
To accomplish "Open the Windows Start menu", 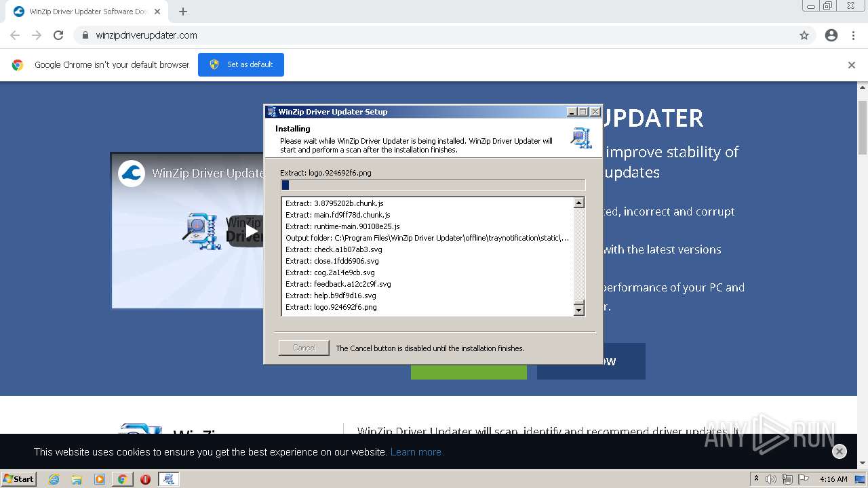I will (x=18, y=479).
